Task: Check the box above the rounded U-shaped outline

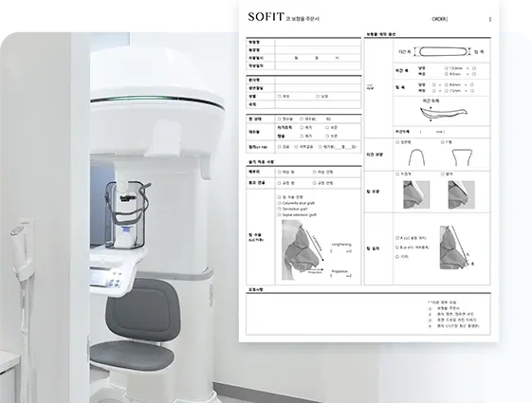Action: coord(397,142)
